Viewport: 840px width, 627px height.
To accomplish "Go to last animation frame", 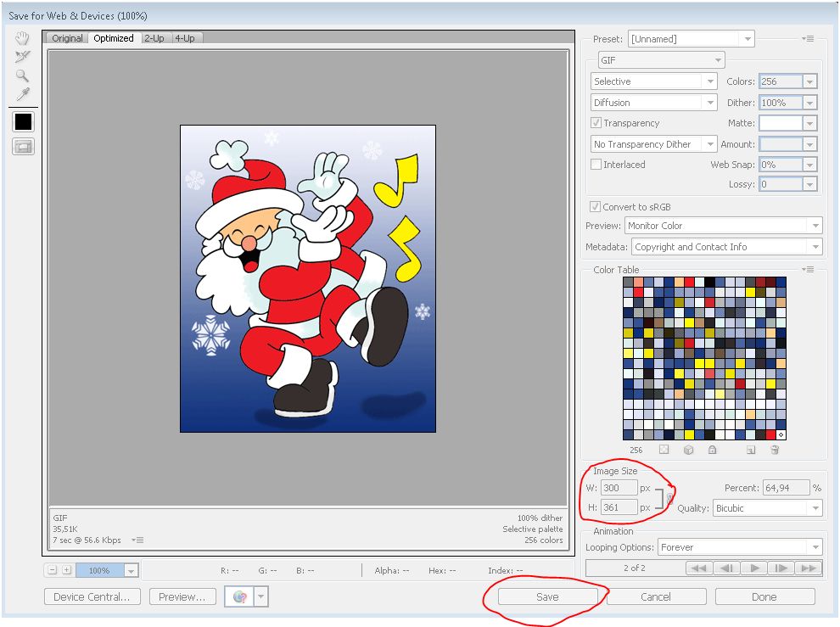I will (x=809, y=568).
